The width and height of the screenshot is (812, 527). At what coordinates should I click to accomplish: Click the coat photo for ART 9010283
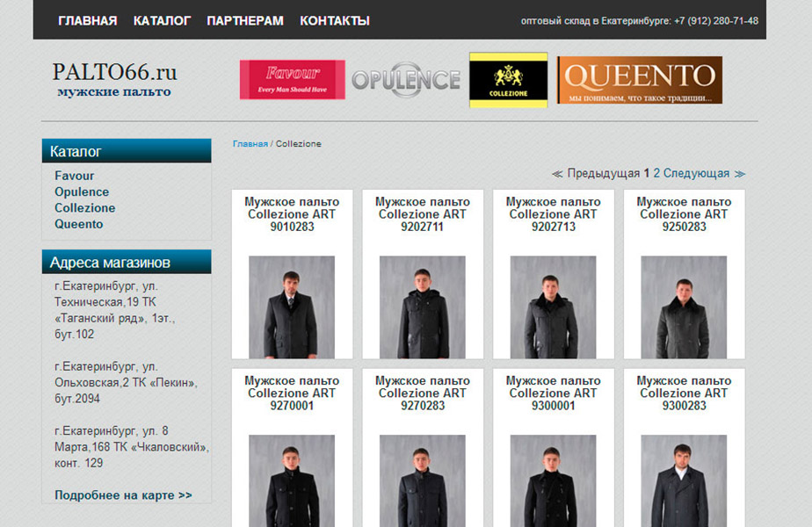292,307
